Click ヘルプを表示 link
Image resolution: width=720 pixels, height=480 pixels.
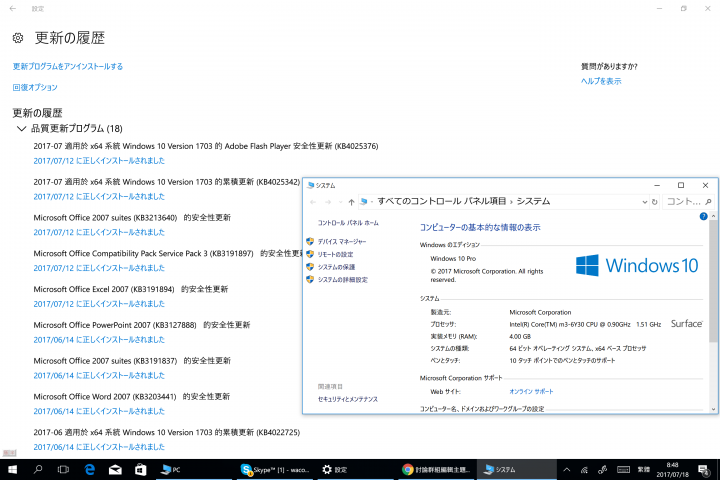point(601,81)
